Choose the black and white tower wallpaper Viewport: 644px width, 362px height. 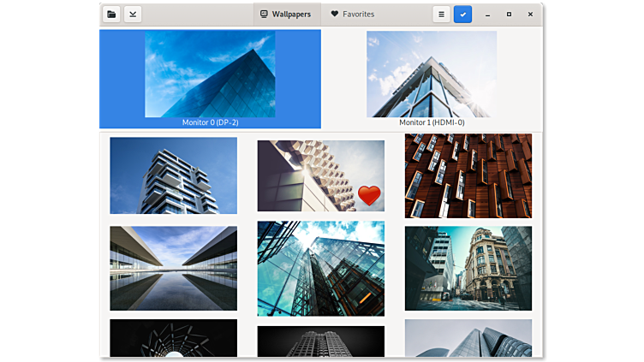click(x=320, y=341)
